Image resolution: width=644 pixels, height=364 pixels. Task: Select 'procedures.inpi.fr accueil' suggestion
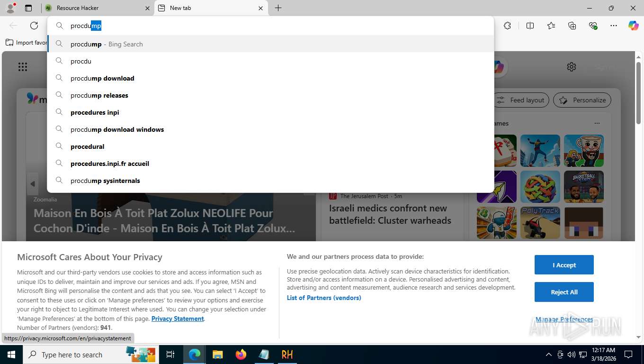(x=270, y=164)
